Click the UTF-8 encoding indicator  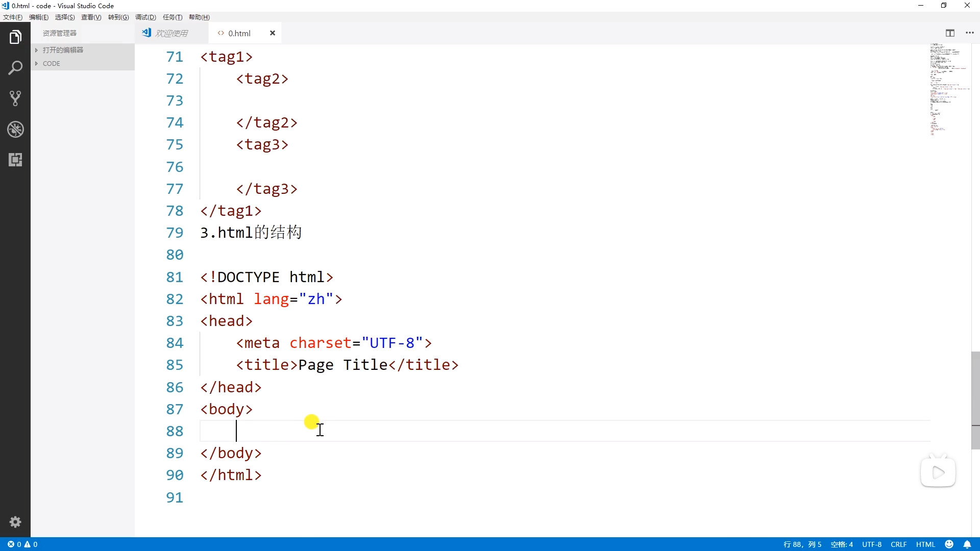click(872, 544)
